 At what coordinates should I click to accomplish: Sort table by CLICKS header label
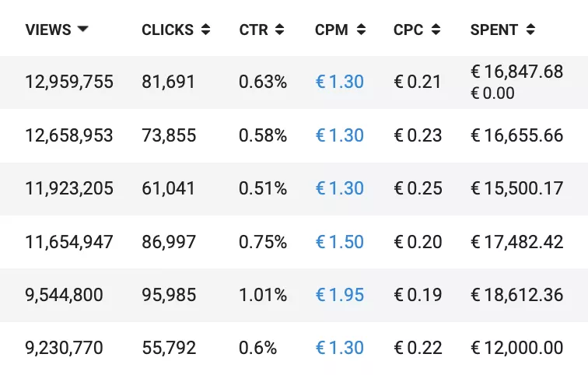(x=168, y=30)
